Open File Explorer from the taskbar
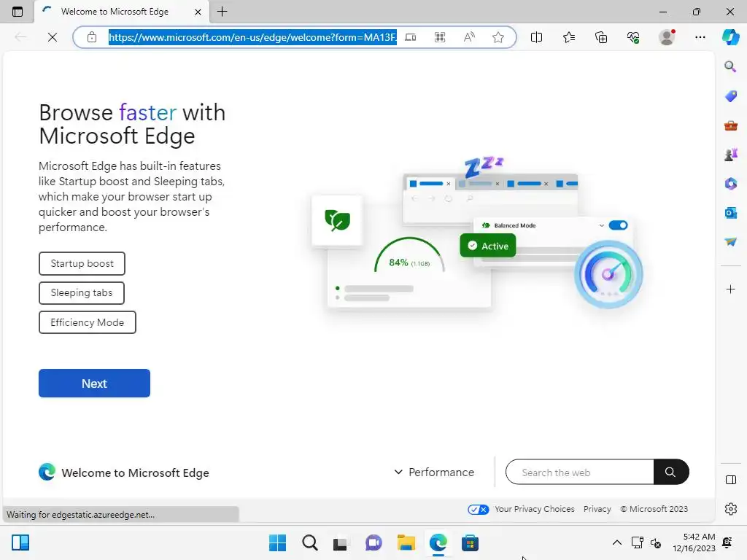This screenshot has width=747, height=560. tap(406, 542)
